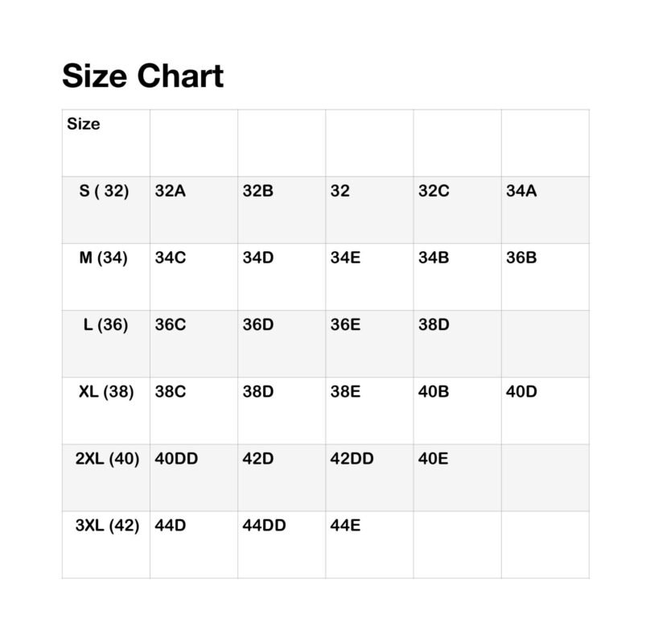Select the Size header cell
Image resolution: width=650 pixels, height=644 pixels.
pyautogui.click(x=84, y=124)
